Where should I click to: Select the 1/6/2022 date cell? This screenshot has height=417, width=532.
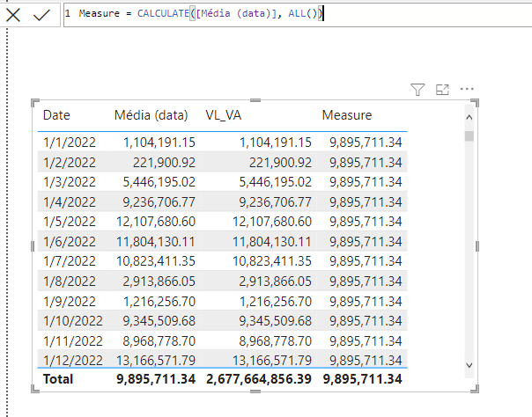point(70,242)
